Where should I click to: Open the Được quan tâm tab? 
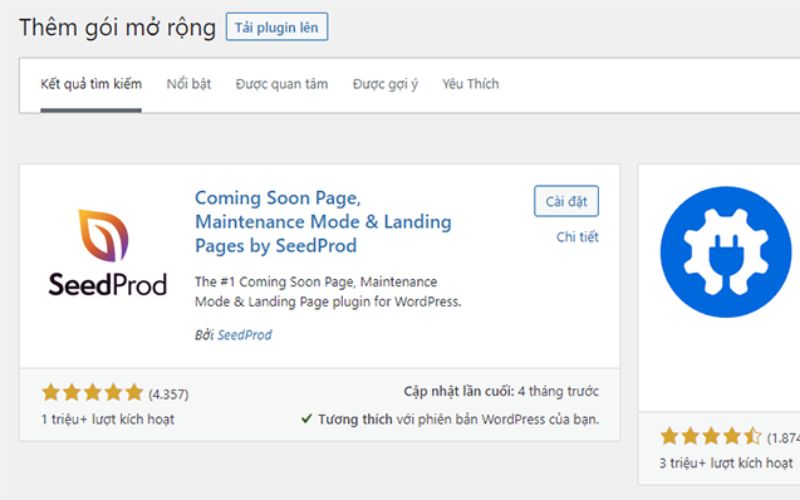(282, 84)
